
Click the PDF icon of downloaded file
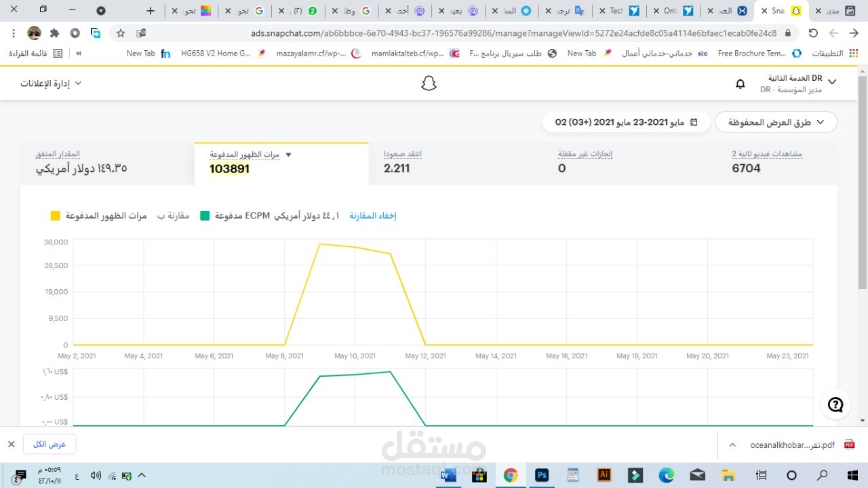849,445
